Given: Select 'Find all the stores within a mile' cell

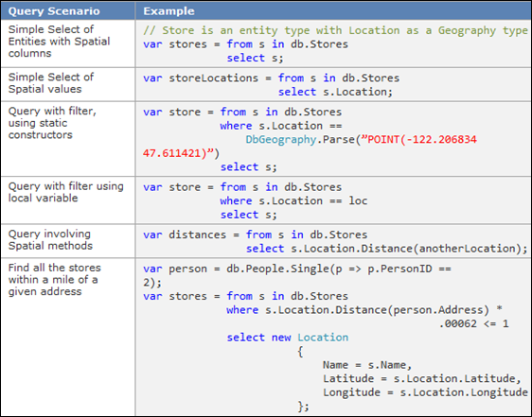Looking at the screenshot, I should pos(68,338).
